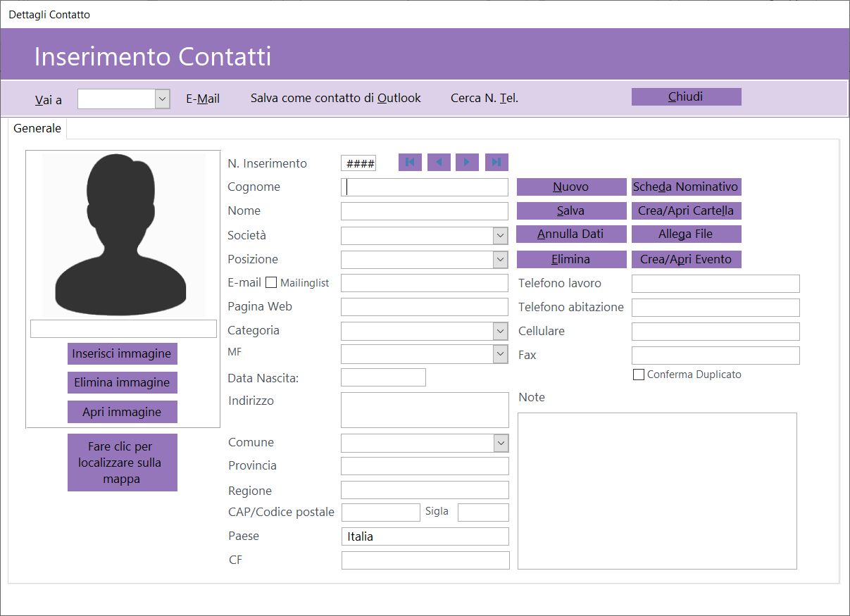This screenshot has width=850, height=616.
Task: Click the Data Nascita field
Action: (x=383, y=377)
